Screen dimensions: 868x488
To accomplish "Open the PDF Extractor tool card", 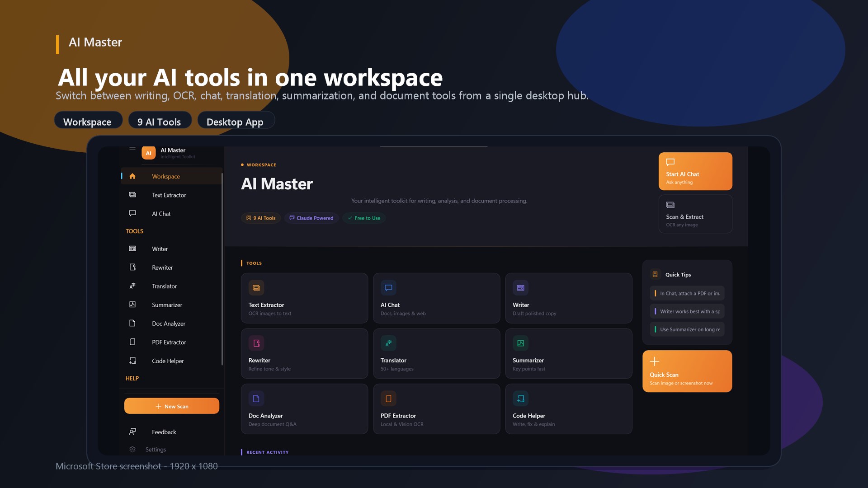I will pos(436,409).
